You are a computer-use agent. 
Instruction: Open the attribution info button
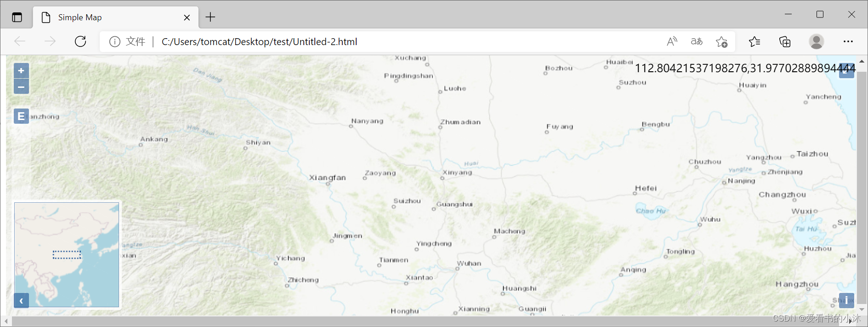tap(846, 301)
